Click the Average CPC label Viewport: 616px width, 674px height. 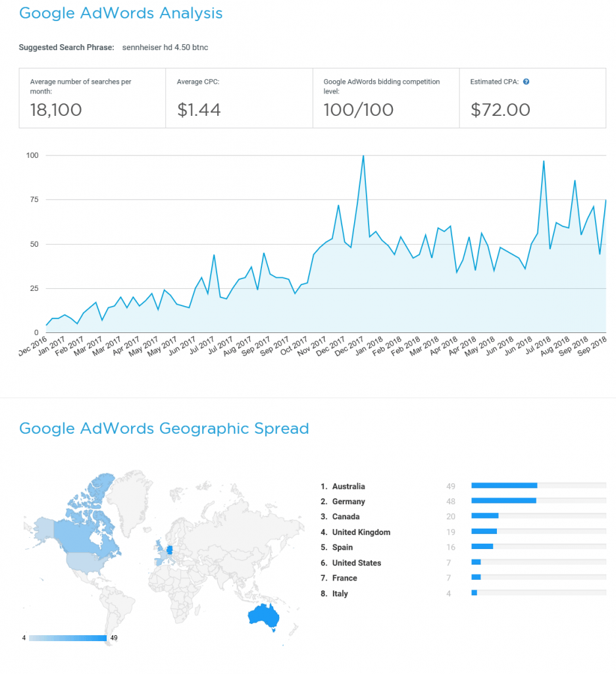click(x=198, y=82)
